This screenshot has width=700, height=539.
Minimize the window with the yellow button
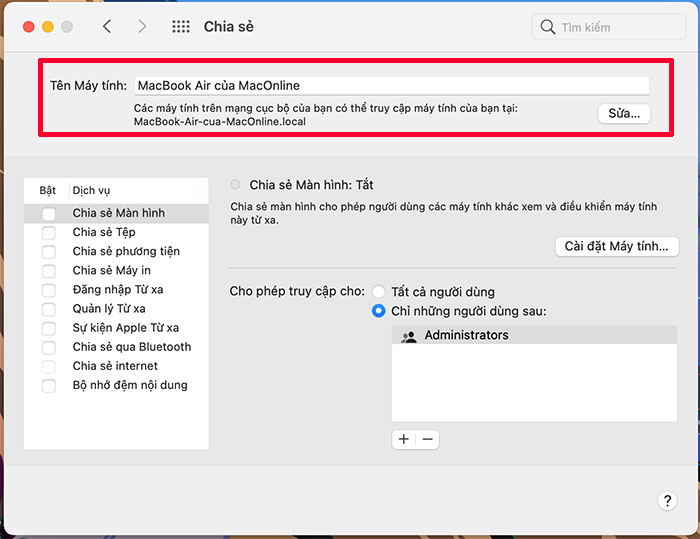click(x=48, y=27)
